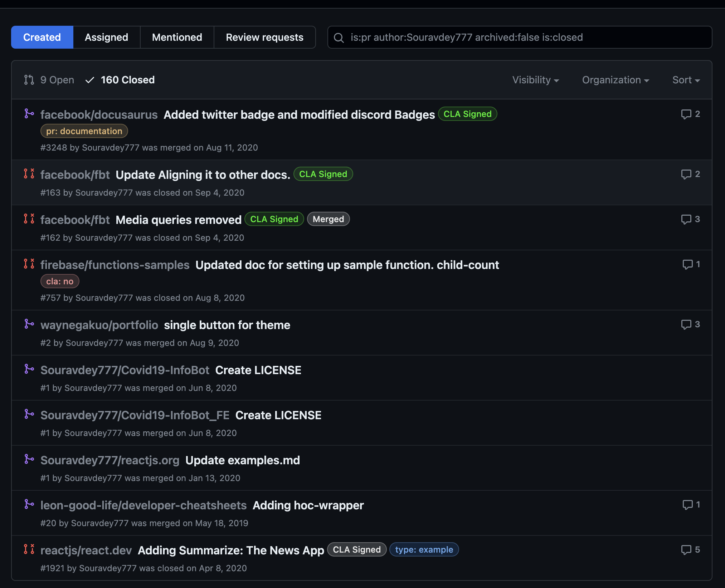Open waynegakuo/portfolio repository link

point(99,325)
